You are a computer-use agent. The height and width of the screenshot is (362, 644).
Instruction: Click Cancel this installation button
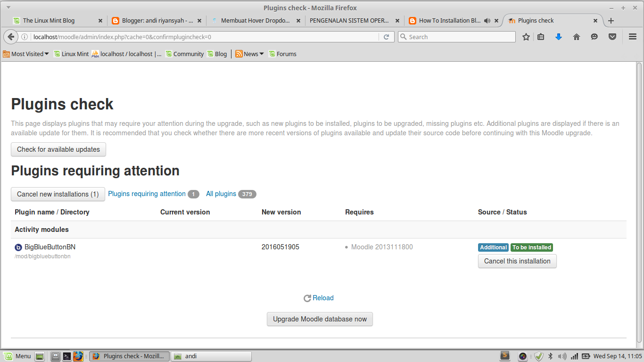tap(517, 261)
